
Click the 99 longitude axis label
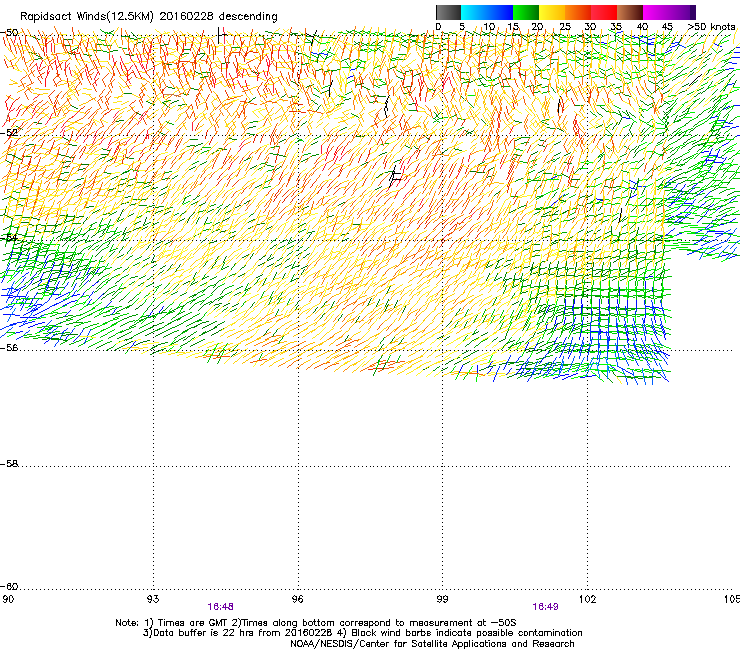[442, 599]
